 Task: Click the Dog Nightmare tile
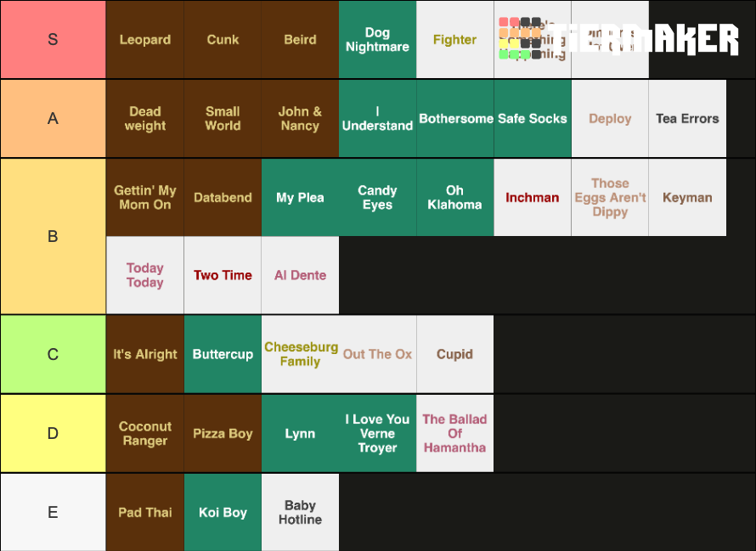(x=377, y=40)
